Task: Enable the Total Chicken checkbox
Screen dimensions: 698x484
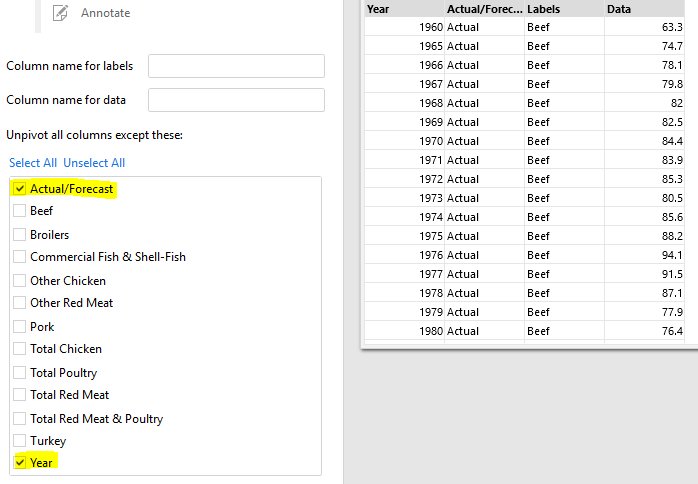Action: (20, 349)
